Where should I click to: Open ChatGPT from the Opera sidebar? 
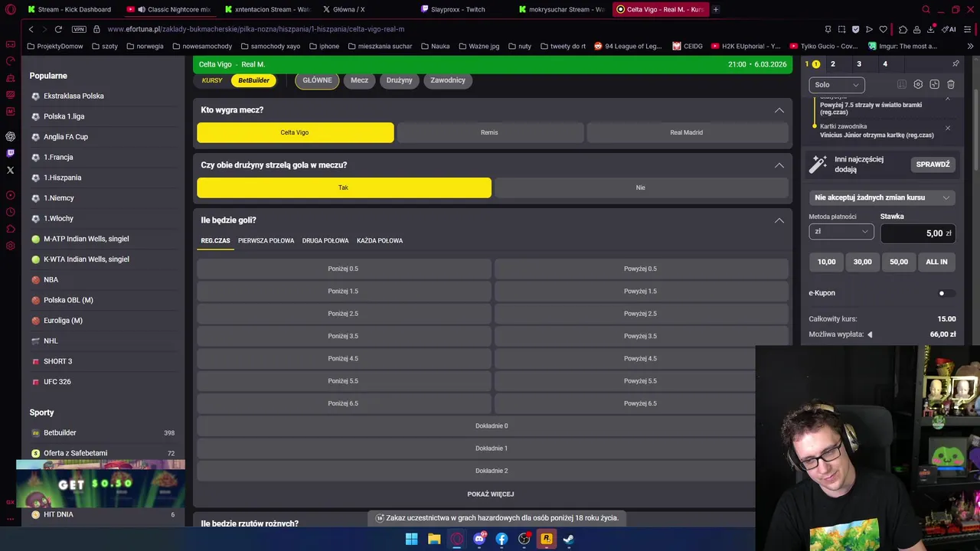(x=10, y=136)
